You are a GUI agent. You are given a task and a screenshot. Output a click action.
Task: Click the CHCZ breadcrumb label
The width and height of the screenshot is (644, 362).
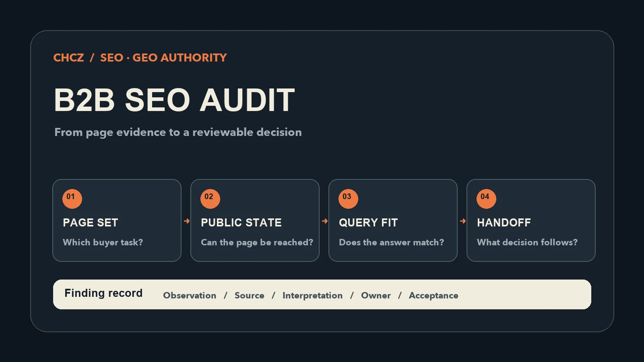68,58
